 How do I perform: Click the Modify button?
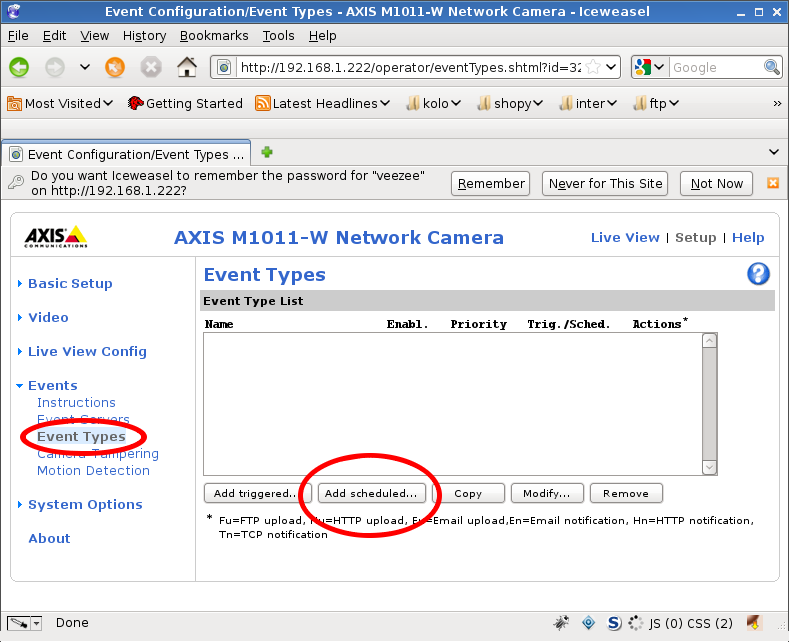pyautogui.click(x=547, y=493)
